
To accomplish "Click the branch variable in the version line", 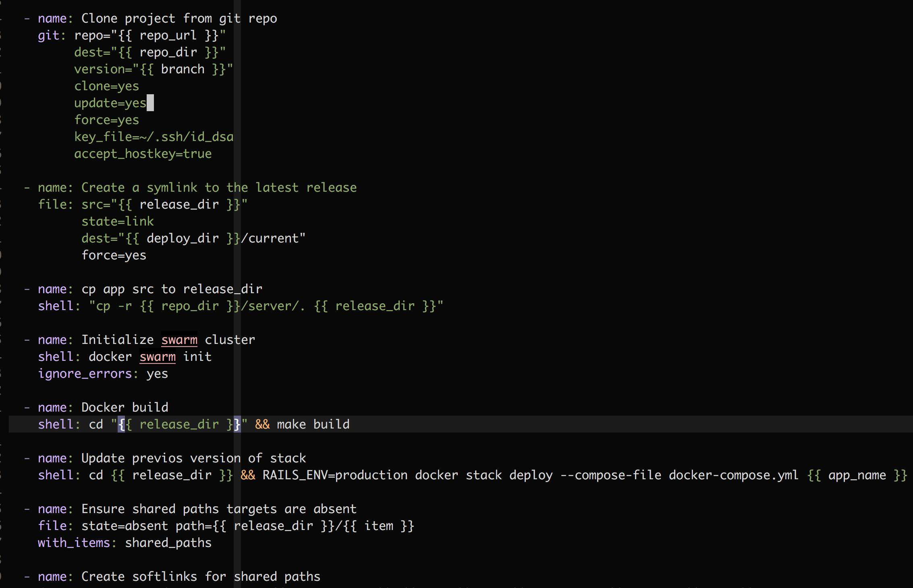I will (x=183, y=69).
